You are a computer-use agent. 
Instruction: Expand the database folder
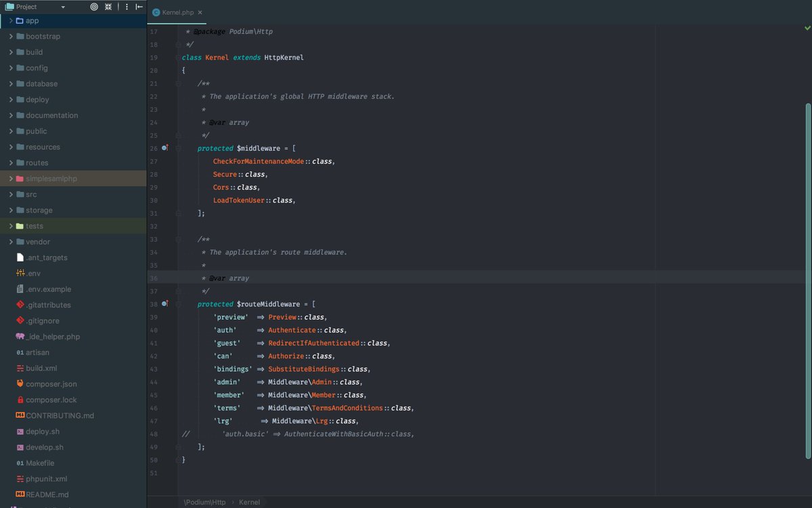pos(12,83)
